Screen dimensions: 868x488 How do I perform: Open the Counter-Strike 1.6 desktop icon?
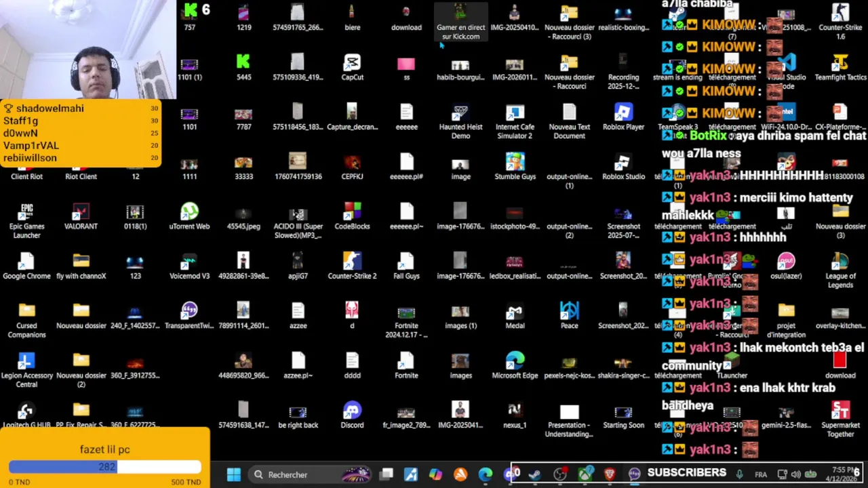[x=840, y=22]
